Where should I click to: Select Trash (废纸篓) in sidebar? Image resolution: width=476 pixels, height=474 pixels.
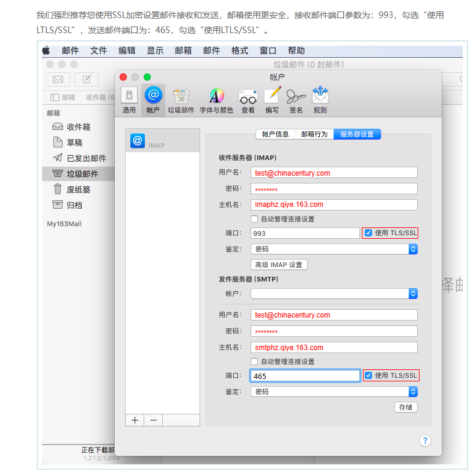coord(78,189)
